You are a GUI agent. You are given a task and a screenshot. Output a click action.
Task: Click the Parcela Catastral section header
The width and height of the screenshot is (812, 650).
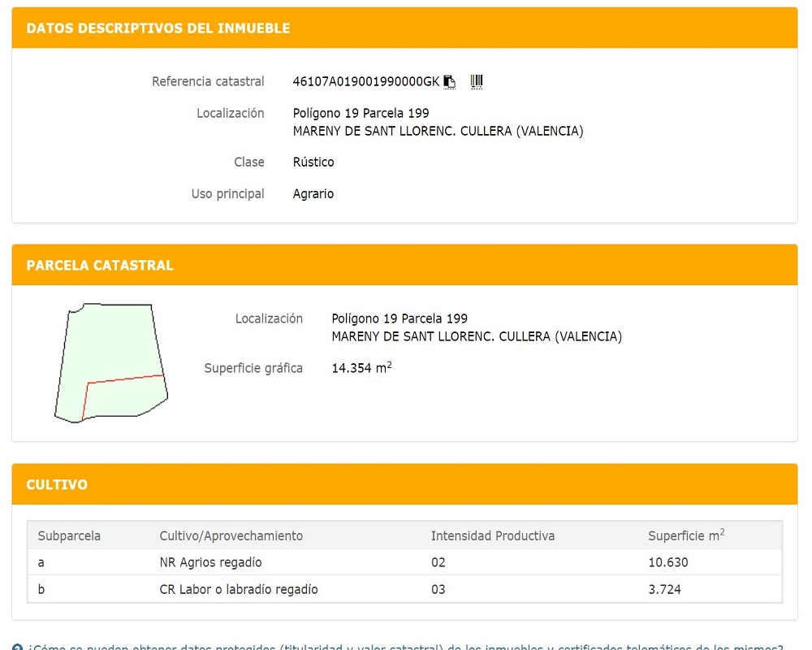[x=100, y=266]
